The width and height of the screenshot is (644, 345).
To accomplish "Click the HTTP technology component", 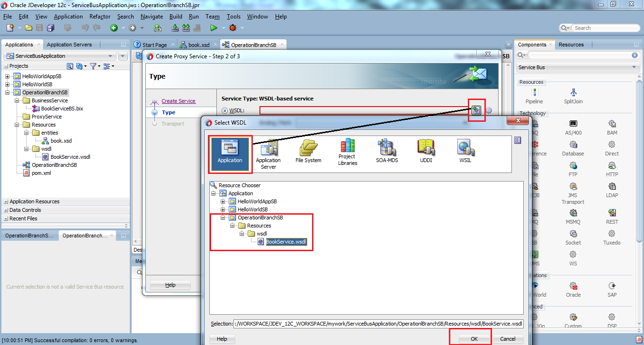I will click(x=612, y=169).
